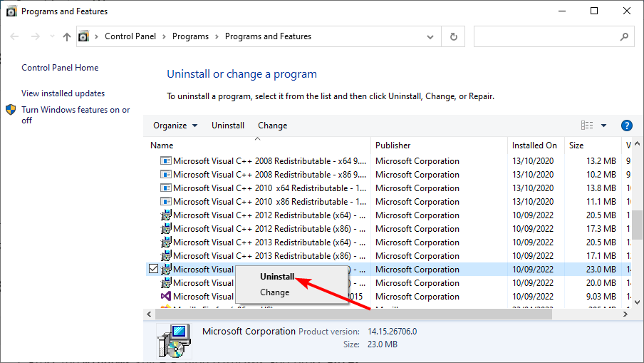Open the address bar history dropdown
The width and height of the screenshot is (644, 363).
pos(430,36)
